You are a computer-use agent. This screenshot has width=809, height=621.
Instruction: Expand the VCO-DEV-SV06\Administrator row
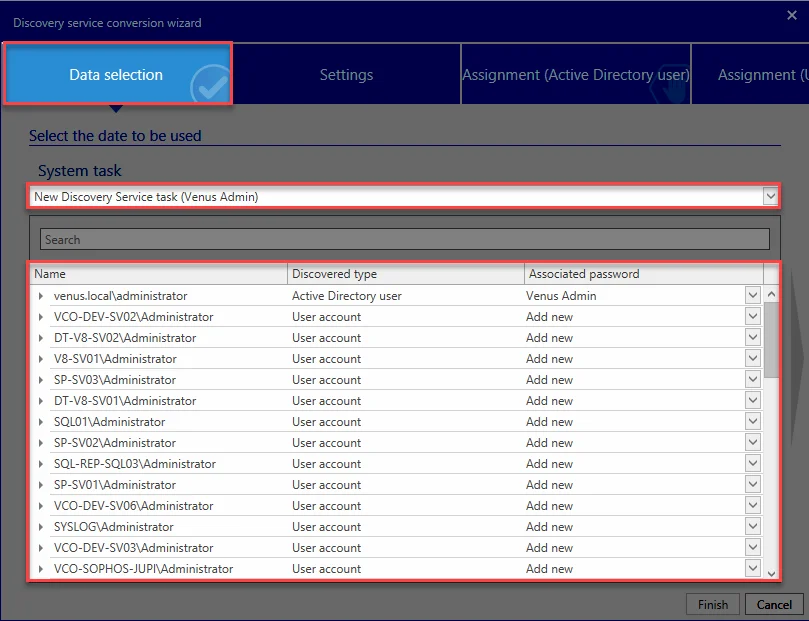tap(40, 506)
